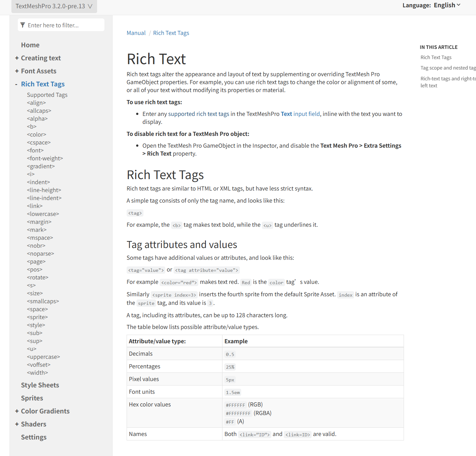Click the Rich Text Tags breadcrumb

(171, 33)
